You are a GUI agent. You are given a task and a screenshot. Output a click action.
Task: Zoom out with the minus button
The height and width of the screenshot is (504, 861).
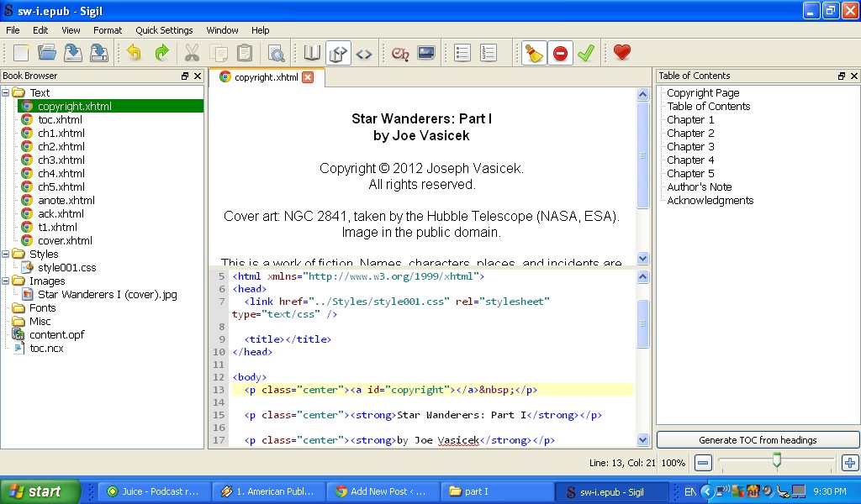(702, 463)
